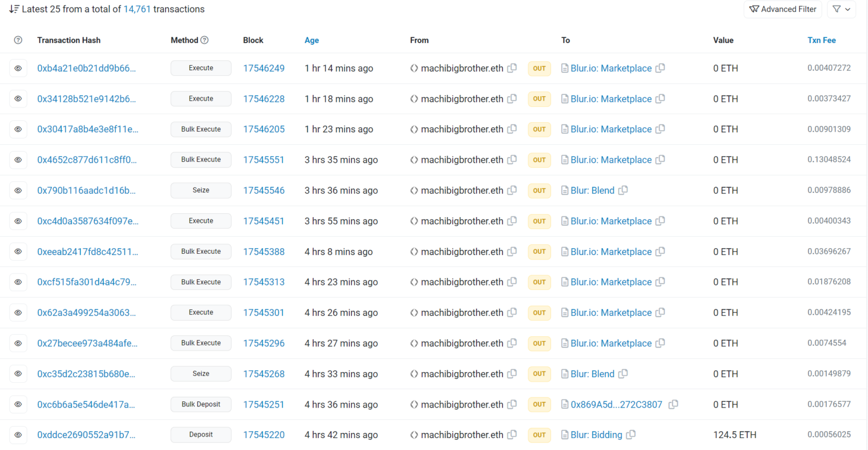Preview transaction 0xb4a21e0b21dd9b66 with eye icon
868x450 pixels.
tap(18, 68)
